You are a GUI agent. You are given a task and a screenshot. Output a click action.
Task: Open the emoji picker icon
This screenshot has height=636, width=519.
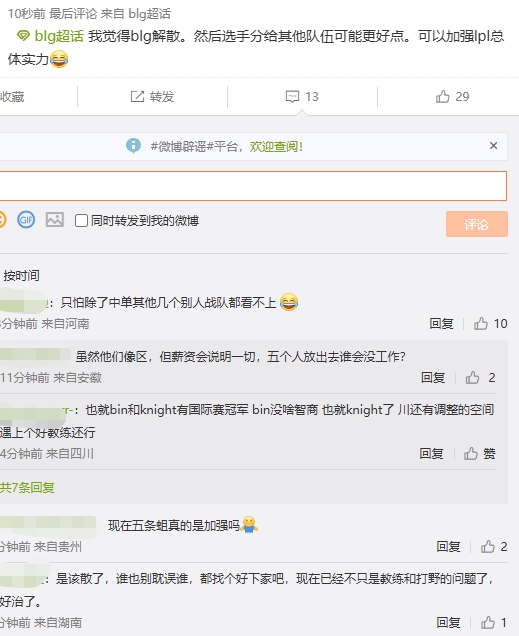point(2,220)
